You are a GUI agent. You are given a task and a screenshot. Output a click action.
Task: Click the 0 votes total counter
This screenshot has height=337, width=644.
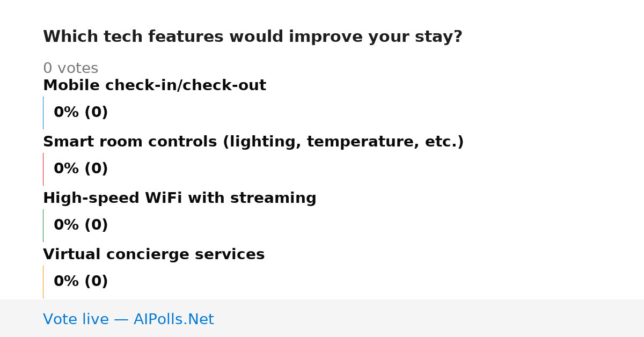[x=70, y=68]
